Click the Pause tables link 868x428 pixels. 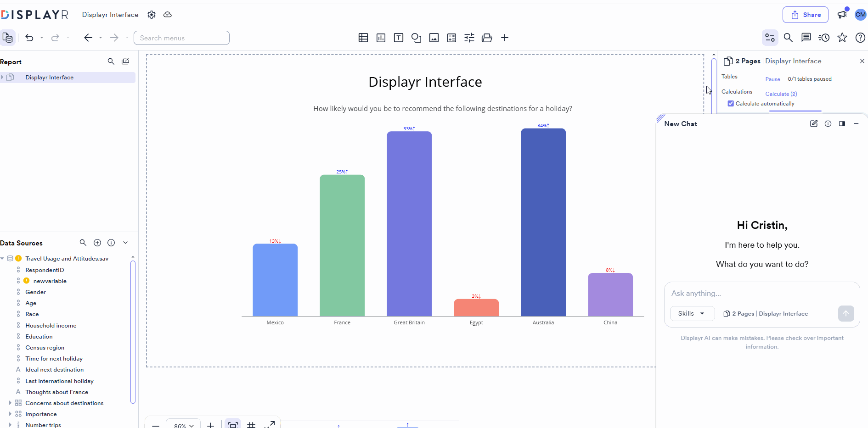[x=772, y=79]
